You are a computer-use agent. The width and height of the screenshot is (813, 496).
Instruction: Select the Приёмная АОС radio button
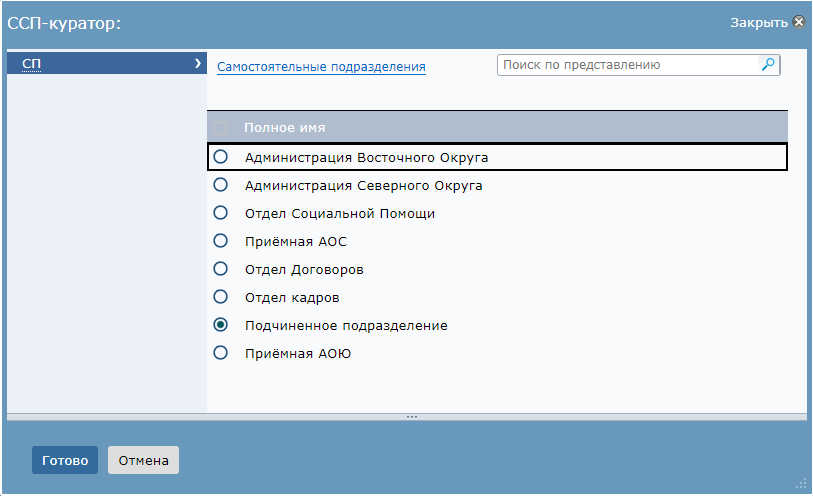[x=220, y=240]
